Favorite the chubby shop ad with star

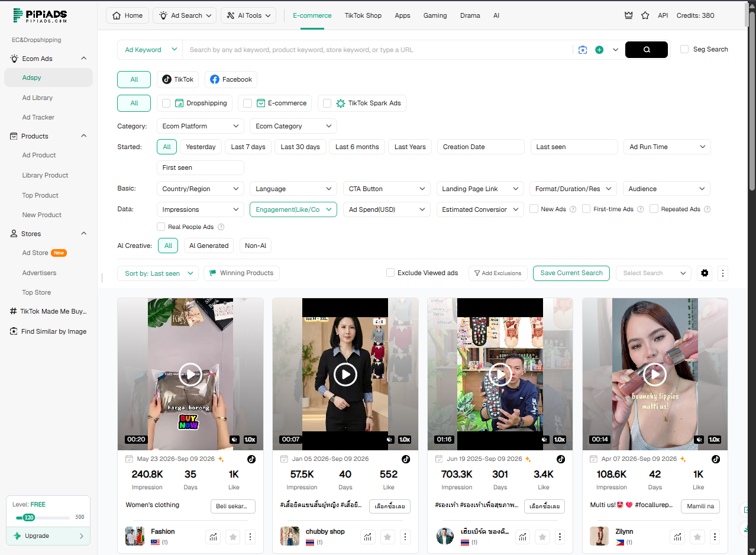pyautogui.click(x=387, y=537)
